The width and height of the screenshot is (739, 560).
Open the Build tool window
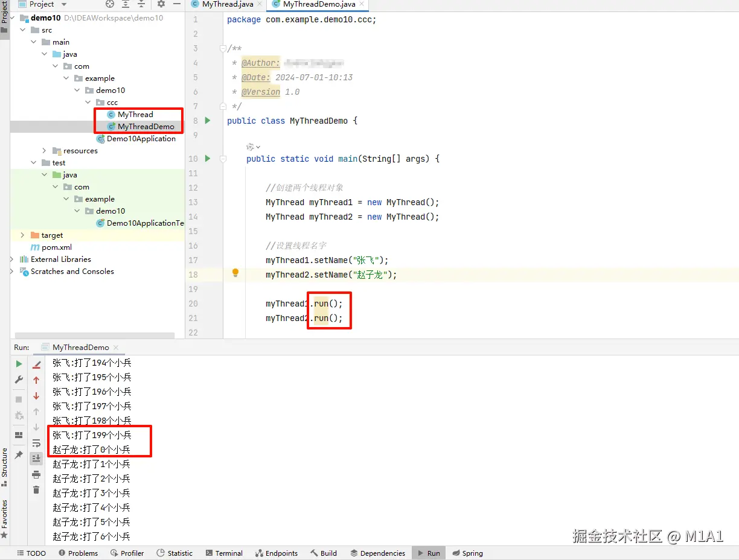(x=324, y=553)
